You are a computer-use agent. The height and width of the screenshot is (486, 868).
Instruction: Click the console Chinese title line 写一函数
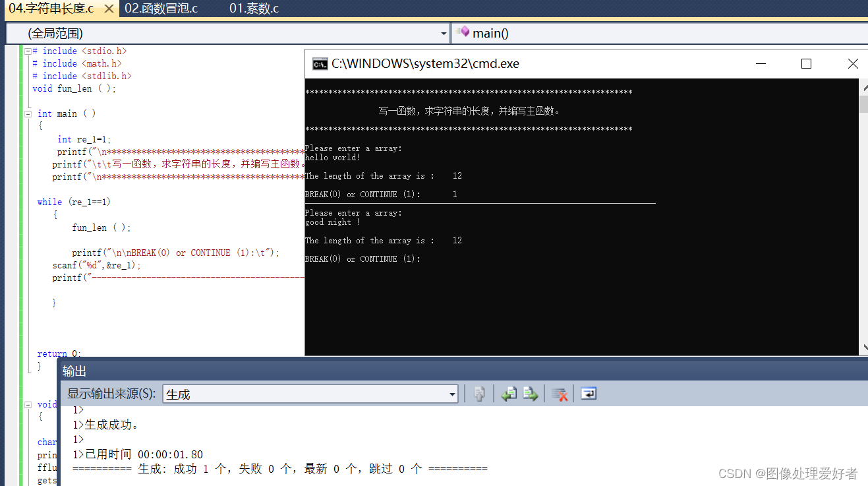coord(470,111)
